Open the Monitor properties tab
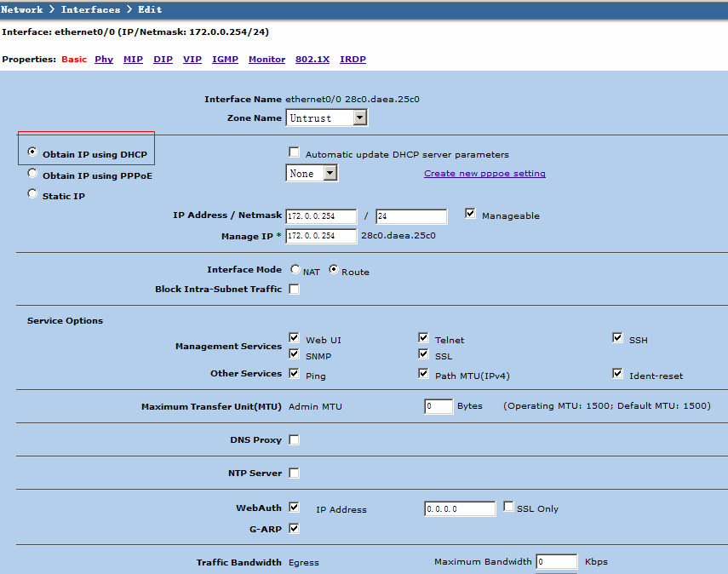Viewport: 728px width, 574px height. (267, 60)
